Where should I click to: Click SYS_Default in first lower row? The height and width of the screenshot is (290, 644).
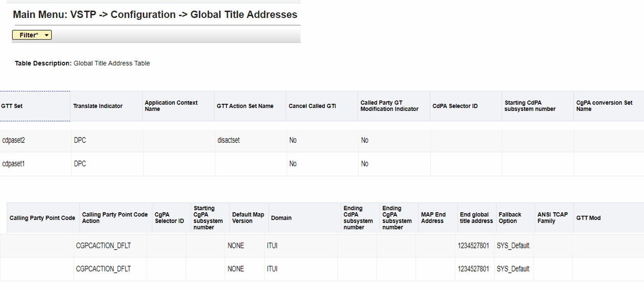click(x=513, y=246)
